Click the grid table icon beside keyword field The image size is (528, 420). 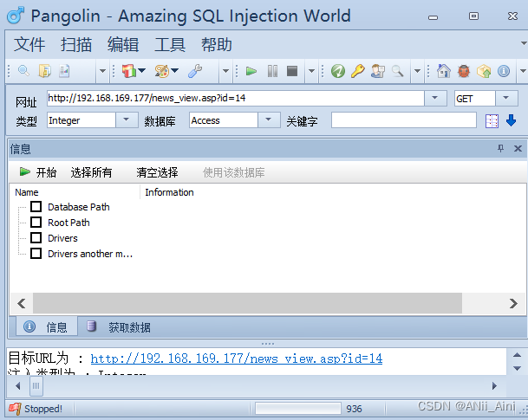492,120
